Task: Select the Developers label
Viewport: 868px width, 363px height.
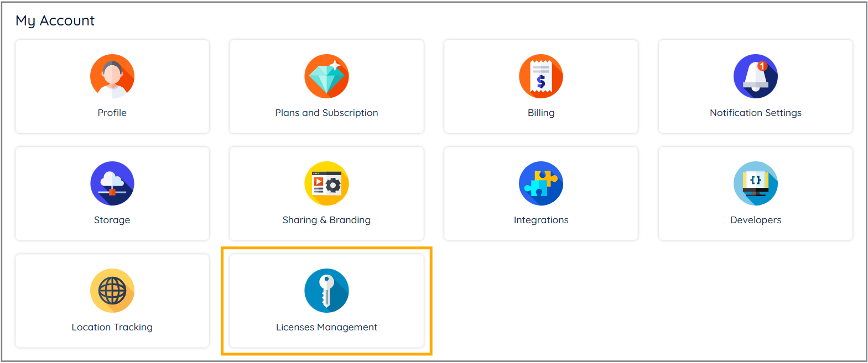Action: [x=756, y=220]
